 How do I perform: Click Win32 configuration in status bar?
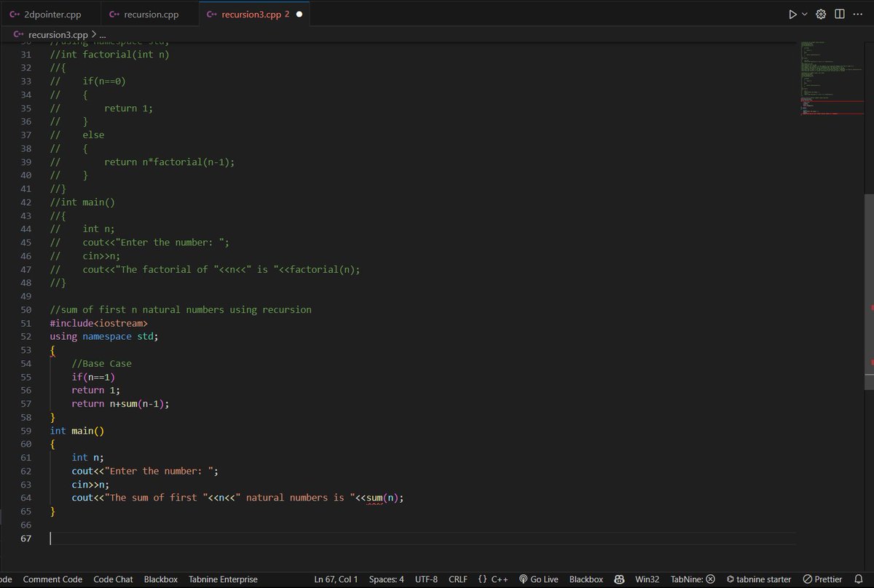pos(647,579)
